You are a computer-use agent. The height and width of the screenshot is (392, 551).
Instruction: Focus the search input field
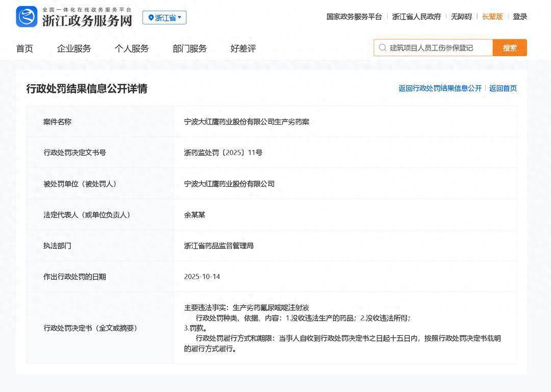(439, 47)
